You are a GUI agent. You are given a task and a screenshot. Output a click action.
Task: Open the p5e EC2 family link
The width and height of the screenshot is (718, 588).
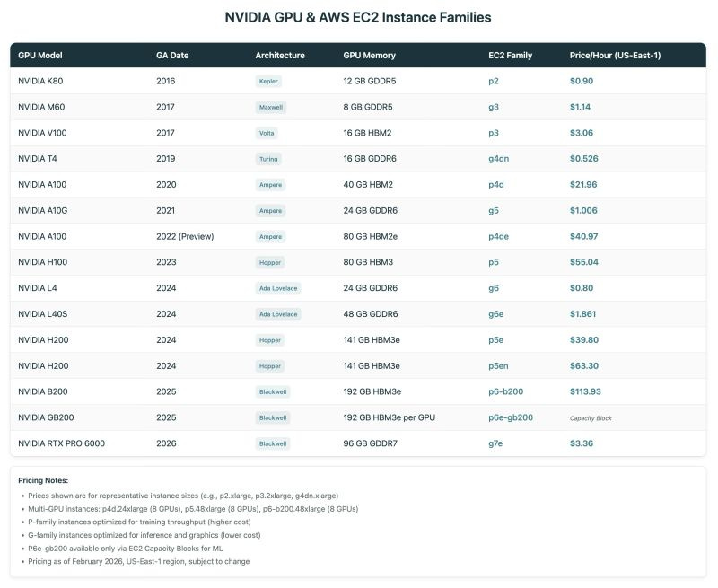click(496, 340)
